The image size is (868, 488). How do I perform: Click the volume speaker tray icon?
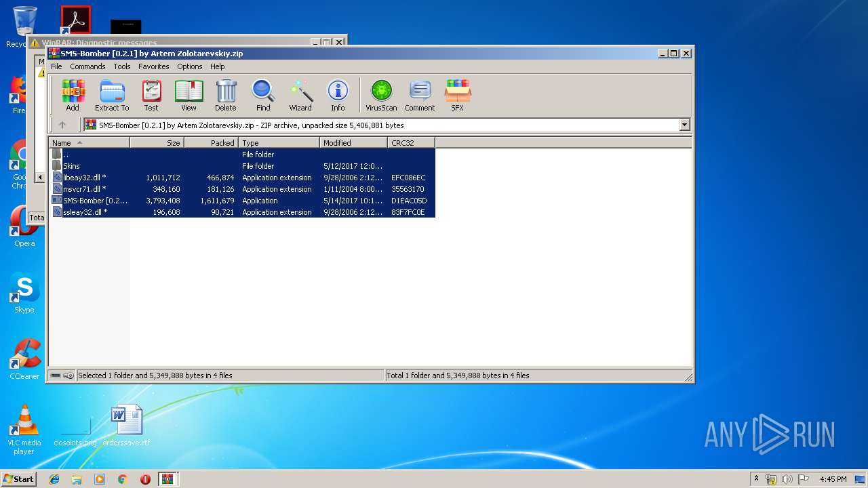(787, 479)
